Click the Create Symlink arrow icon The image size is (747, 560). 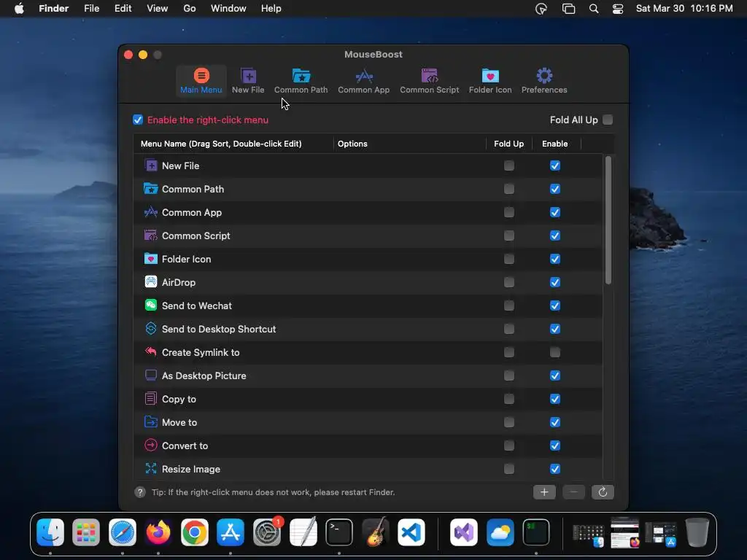tap(150, 352)
